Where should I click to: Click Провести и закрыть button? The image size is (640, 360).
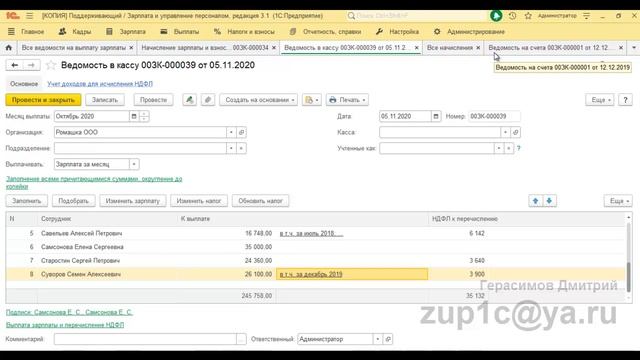(x=43, y=100)
